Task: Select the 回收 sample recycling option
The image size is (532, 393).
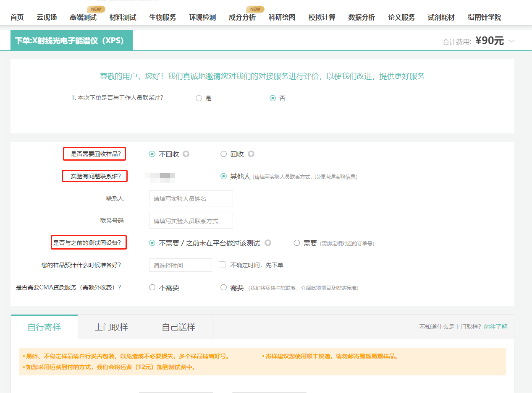Action: click(x=223, y=154)
